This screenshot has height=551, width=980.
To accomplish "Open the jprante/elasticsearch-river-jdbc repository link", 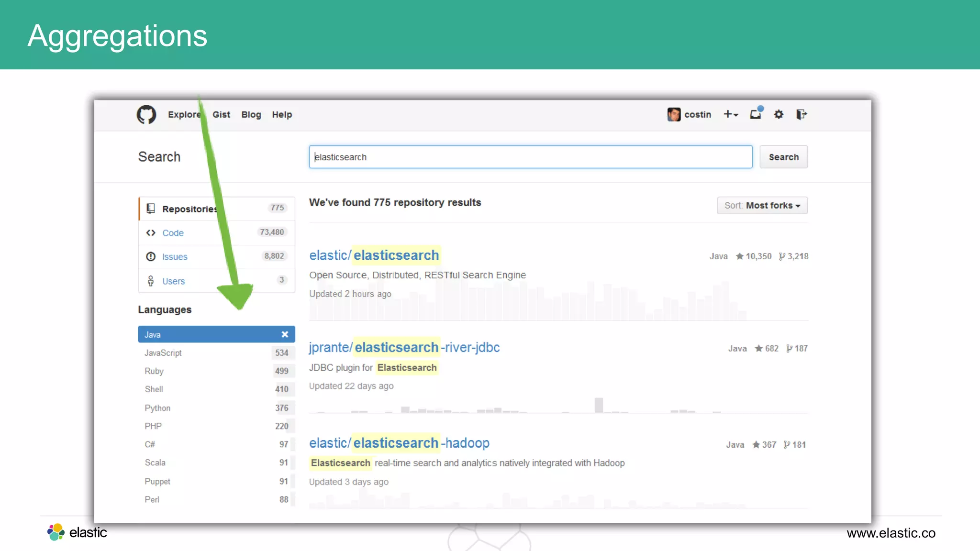I will point(404,347).
